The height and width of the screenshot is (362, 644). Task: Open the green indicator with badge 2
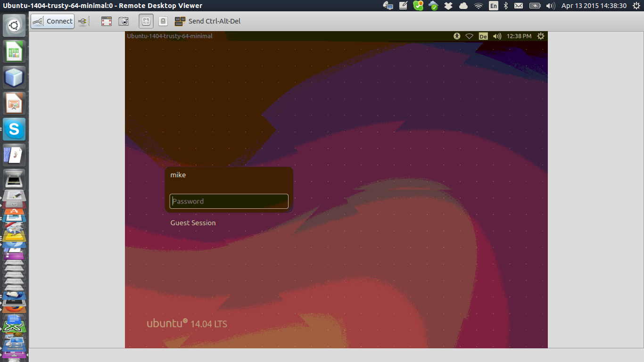[418, 6]
